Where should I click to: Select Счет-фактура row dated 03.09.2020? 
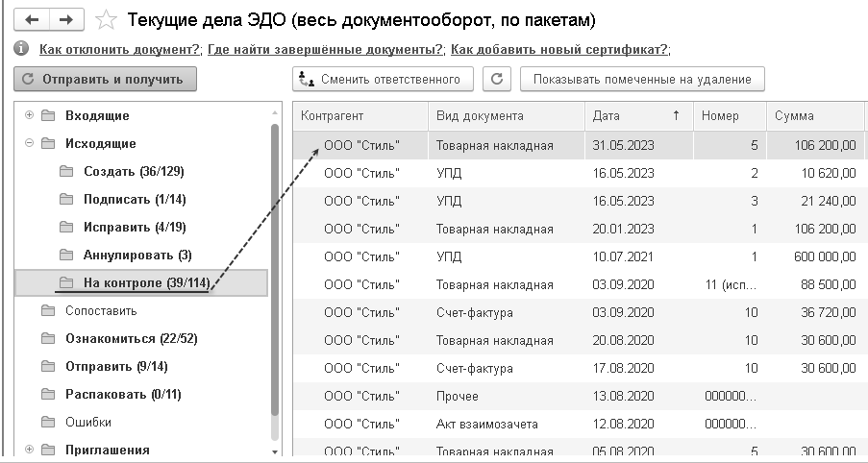pos(579,312)
